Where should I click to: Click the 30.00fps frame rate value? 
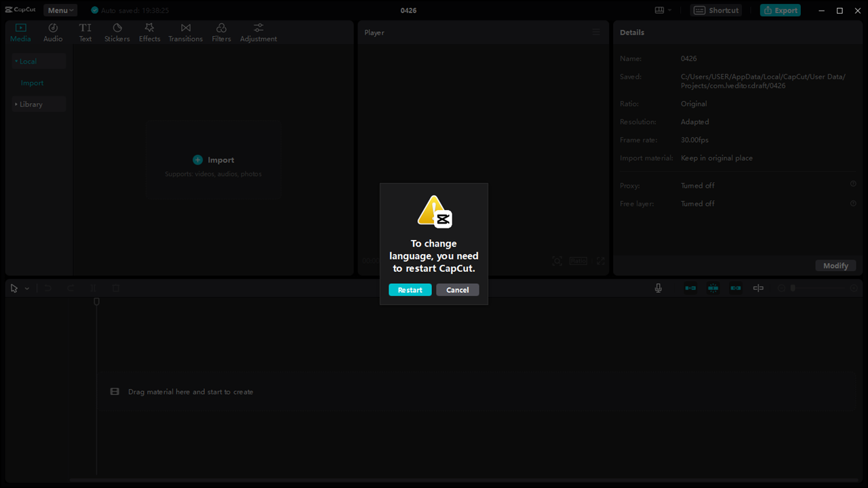(694, 140)
